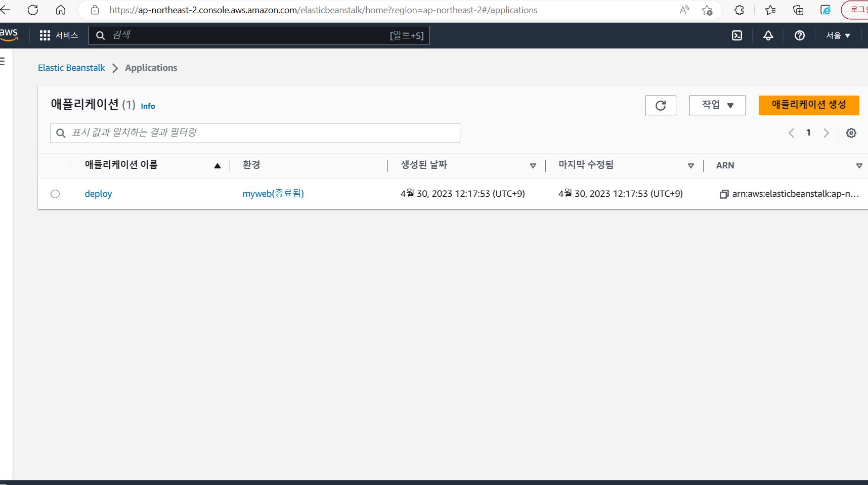Click the 애플리케이션 생성 button
868x485 pixels.
pyautogui.click(x=809, y=105)
